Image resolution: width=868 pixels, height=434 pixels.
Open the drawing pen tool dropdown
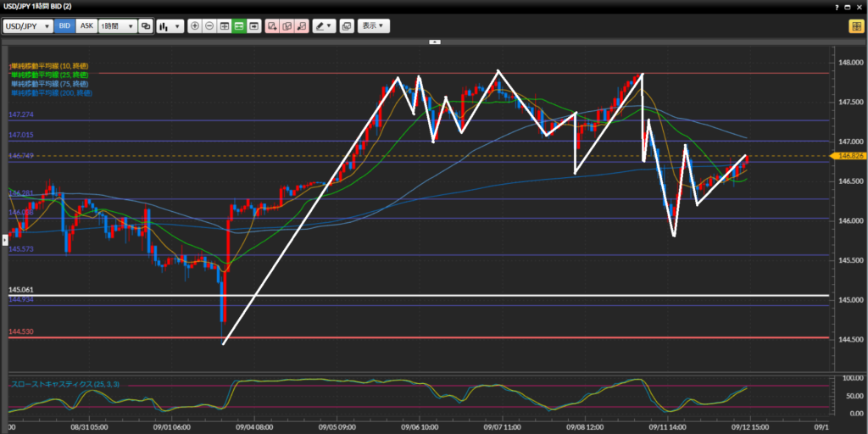(324, 26)
